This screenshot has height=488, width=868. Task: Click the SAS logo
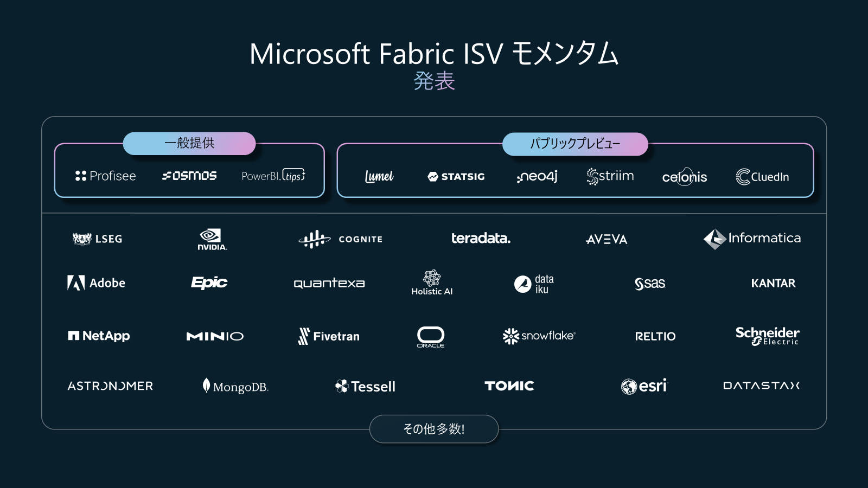pyautogui.click(x=650, y=283)
